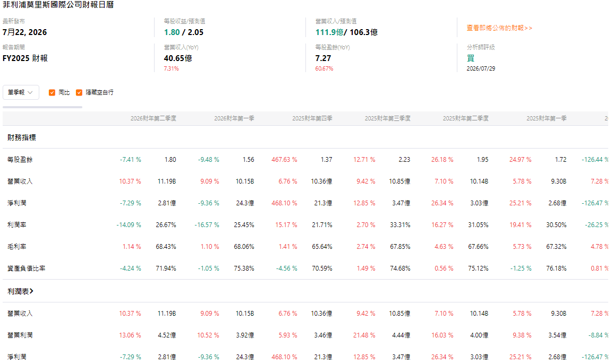Click the 單季報 dropdown chevron arrow
This screenshot has width=613, height=364.
[30, 92]
